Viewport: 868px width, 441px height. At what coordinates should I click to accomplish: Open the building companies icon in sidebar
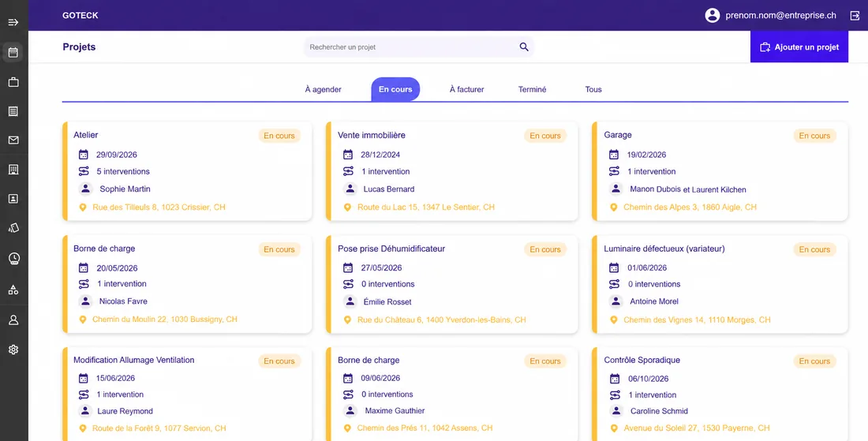pos(14,170)
